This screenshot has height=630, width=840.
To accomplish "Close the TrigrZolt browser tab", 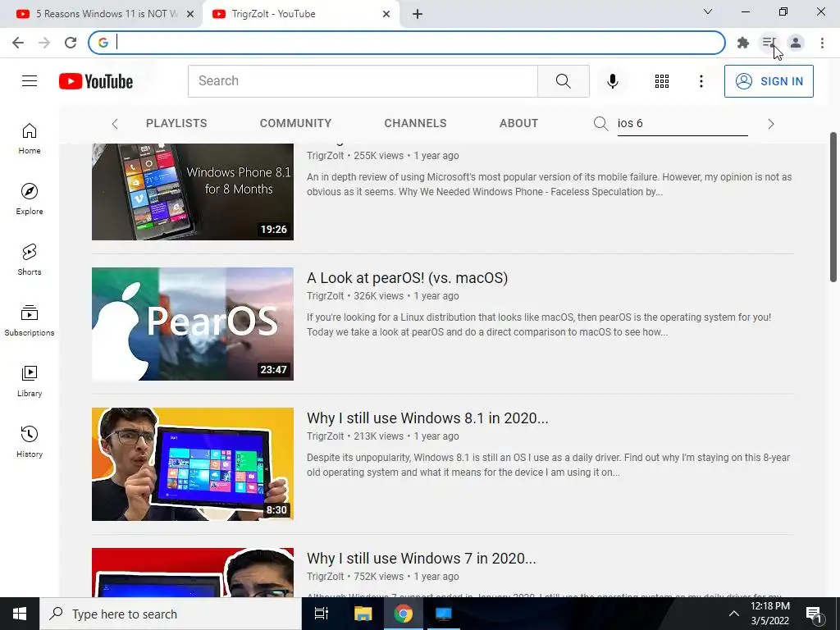I will tap(386, 14).
